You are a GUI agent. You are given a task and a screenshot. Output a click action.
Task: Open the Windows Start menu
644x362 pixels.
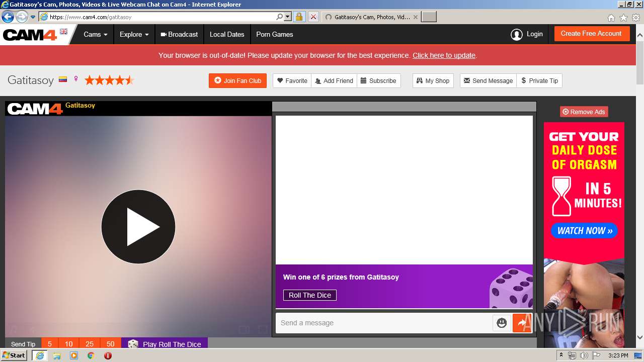(14, 355)
